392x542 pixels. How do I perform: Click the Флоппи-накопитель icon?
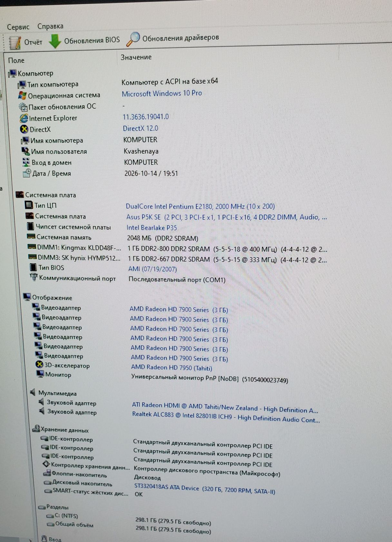(x=47, y=473)
